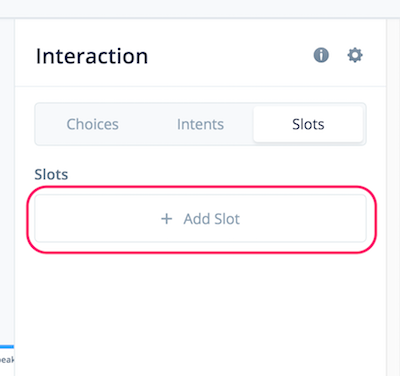Click the Add Slot button
Image resolution: width=400 pixels, height=376 pixels.
(200, 219)
